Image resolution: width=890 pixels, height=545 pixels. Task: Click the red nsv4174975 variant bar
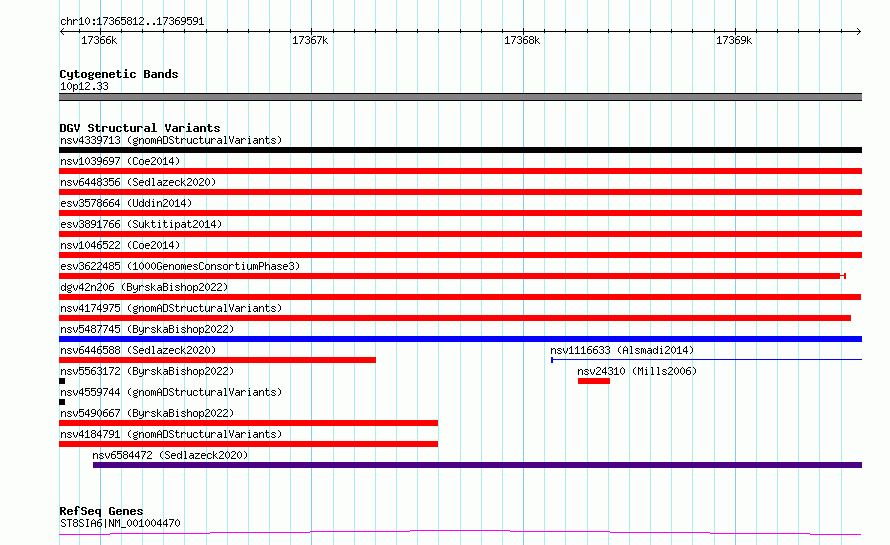click(455, 318)
